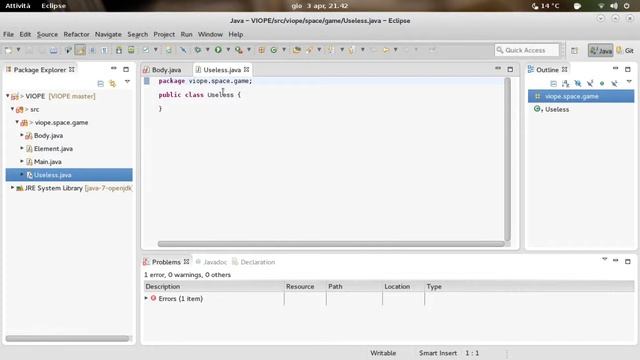Collapse all in Outline view
This screenshot has height=360, width=640.
pos(553,83)
